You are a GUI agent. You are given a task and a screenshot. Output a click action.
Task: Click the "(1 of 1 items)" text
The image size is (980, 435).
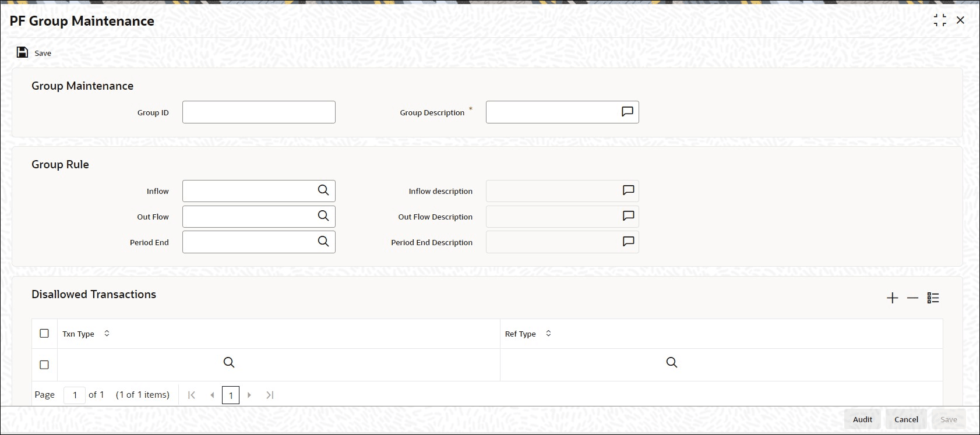pos(143,395)
